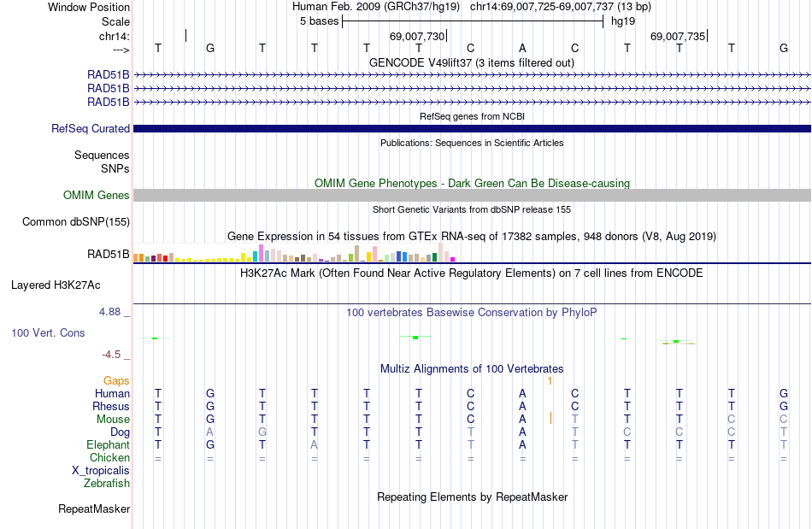The width and height of the screenshot is (812, 529).
Task: Click the Scale label on the left
Action: pyautogui.click(x=115, y=21)
